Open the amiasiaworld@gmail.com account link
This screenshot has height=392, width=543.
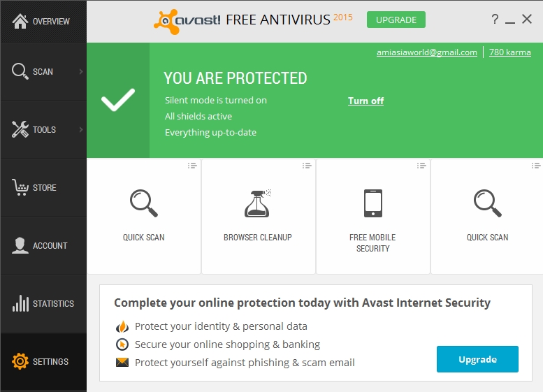[x=426, y=52]
